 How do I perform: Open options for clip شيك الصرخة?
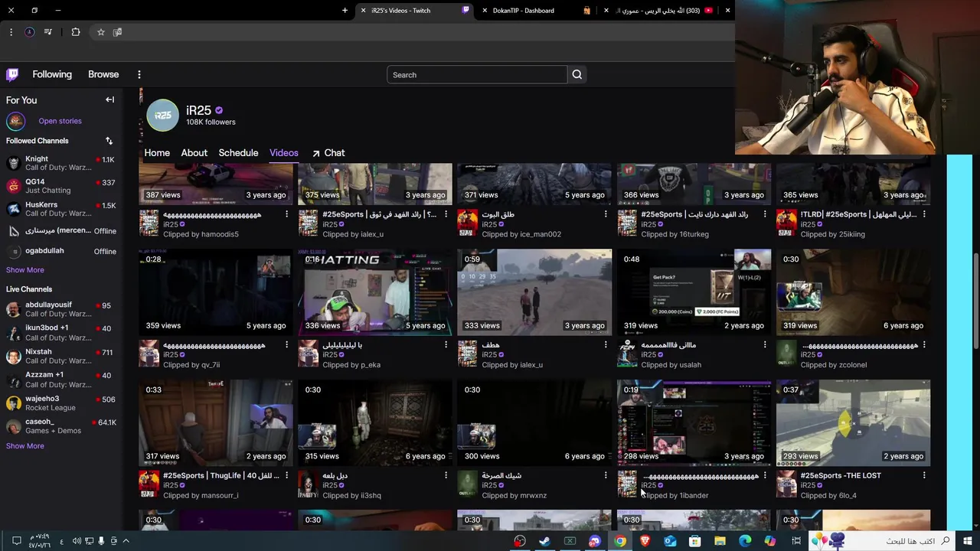click(606, 475)
